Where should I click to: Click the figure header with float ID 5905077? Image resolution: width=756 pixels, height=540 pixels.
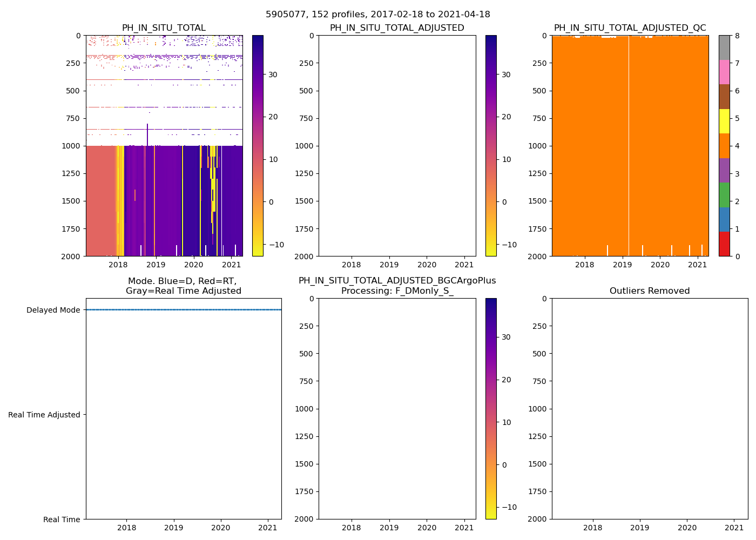pyautogui.click(x=378, y=15)
